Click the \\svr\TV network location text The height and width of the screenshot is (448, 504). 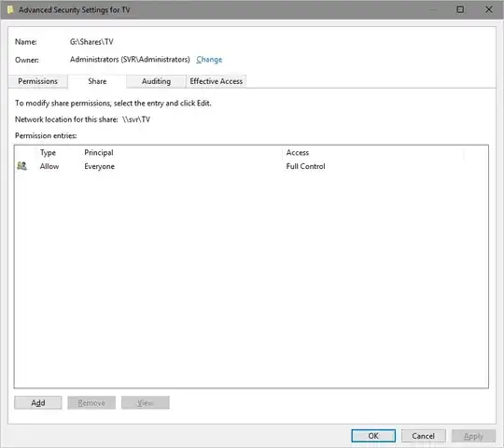tap(136, 119)
